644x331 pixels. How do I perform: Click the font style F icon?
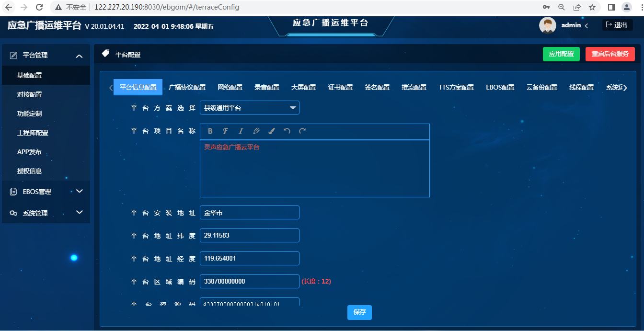pyautogui.click(x=225, y=131)
